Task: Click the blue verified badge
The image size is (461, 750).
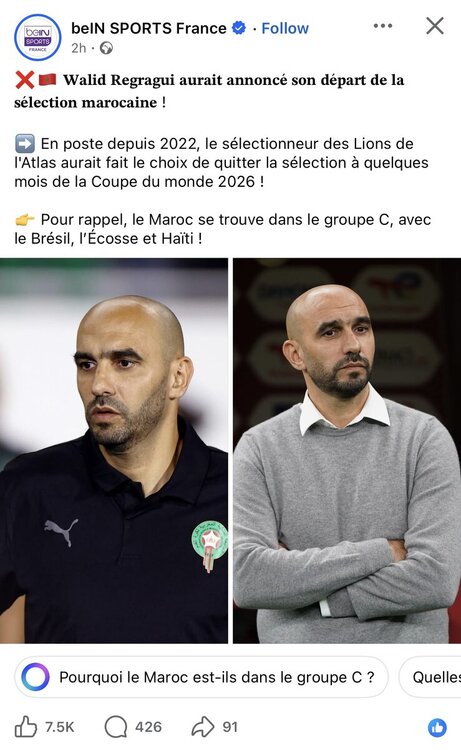Action: (x=239, y=28)
